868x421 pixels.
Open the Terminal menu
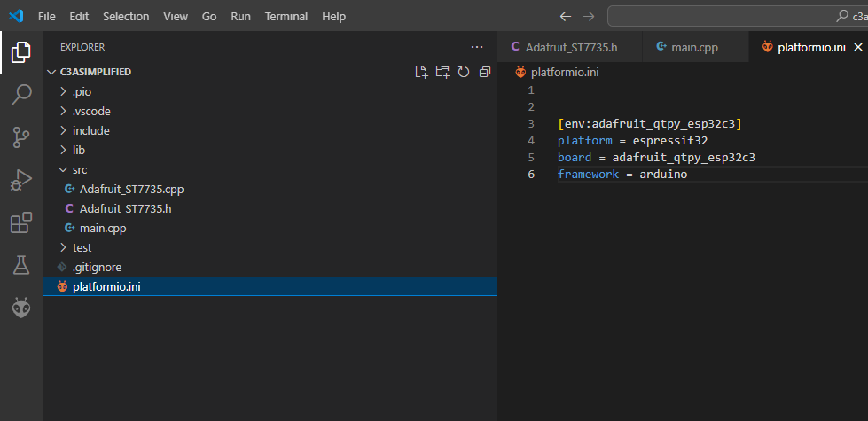(286, 16)
